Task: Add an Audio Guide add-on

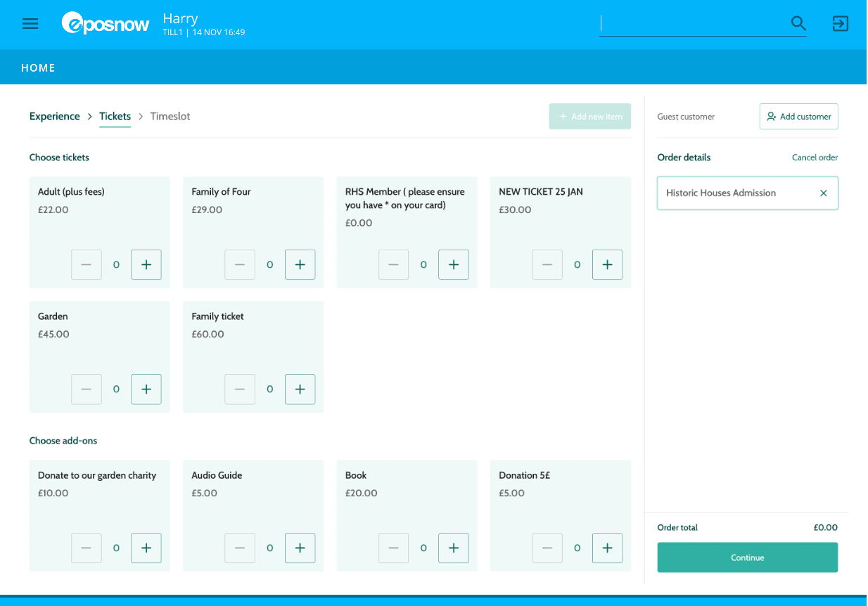Action: coord(300,548)
